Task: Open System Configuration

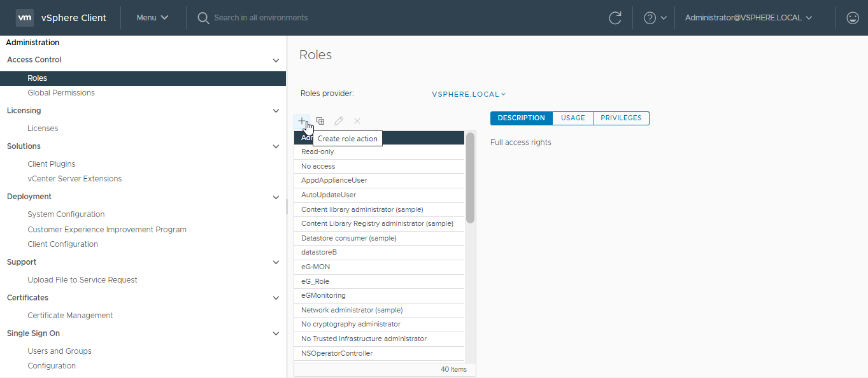Action: coord(66,214)
